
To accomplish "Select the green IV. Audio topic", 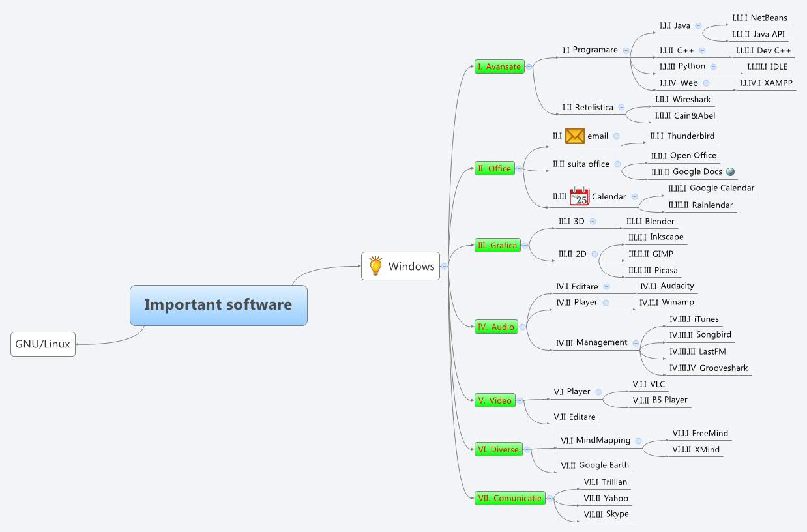I will 495,327.
